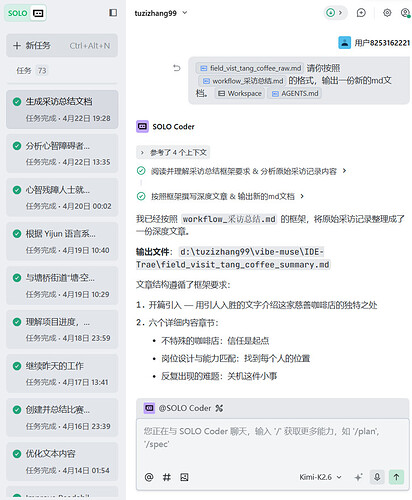Viewport: 412px width, 500px height.
Task: Click inline code workflow_采访总结.md in reply
Action: [229, 219]
